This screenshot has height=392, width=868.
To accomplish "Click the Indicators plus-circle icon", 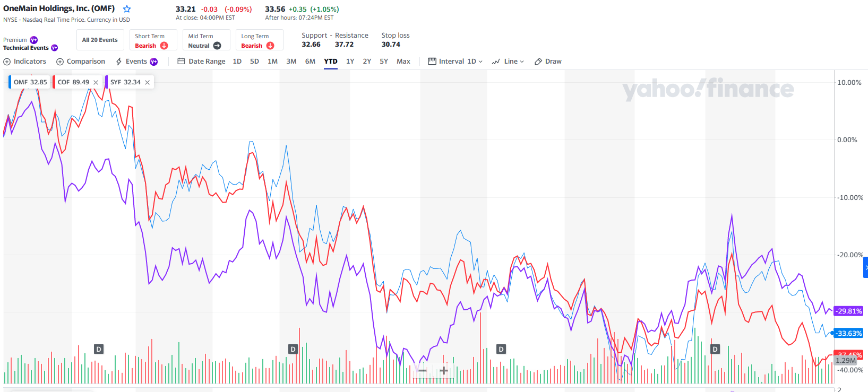I will [x=7, y=62].
